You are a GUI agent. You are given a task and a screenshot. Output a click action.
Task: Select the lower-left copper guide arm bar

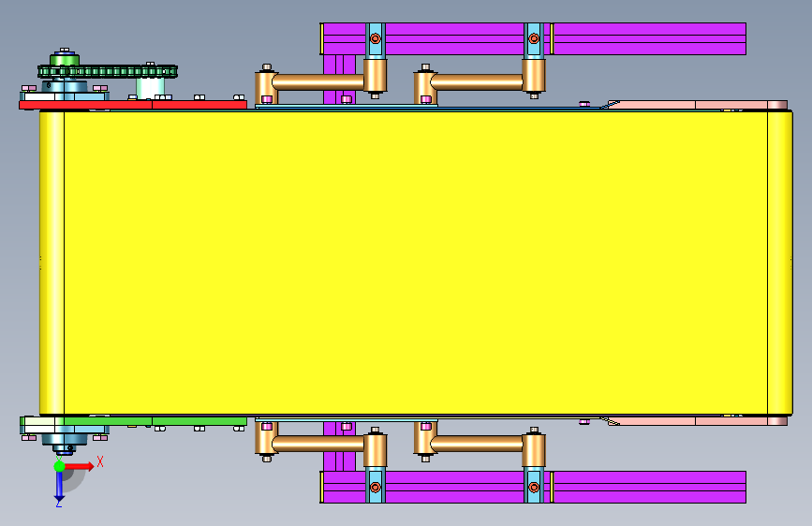[318, 443]
